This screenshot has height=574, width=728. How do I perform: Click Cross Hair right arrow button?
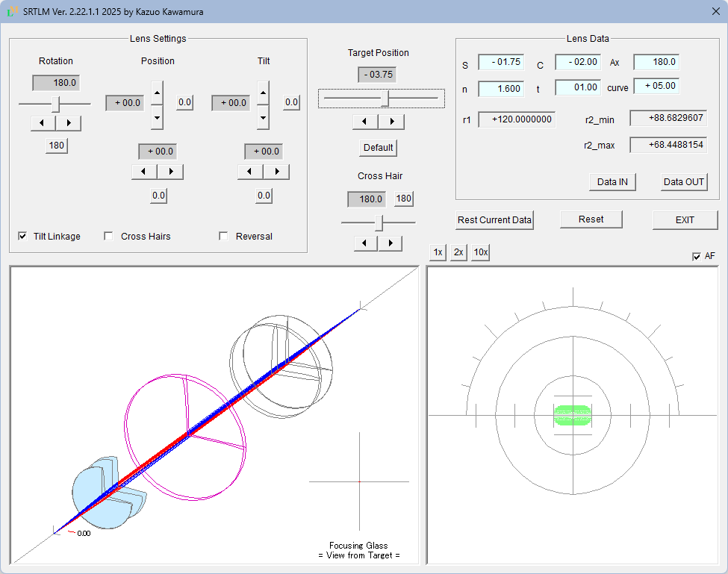(391, 243)
